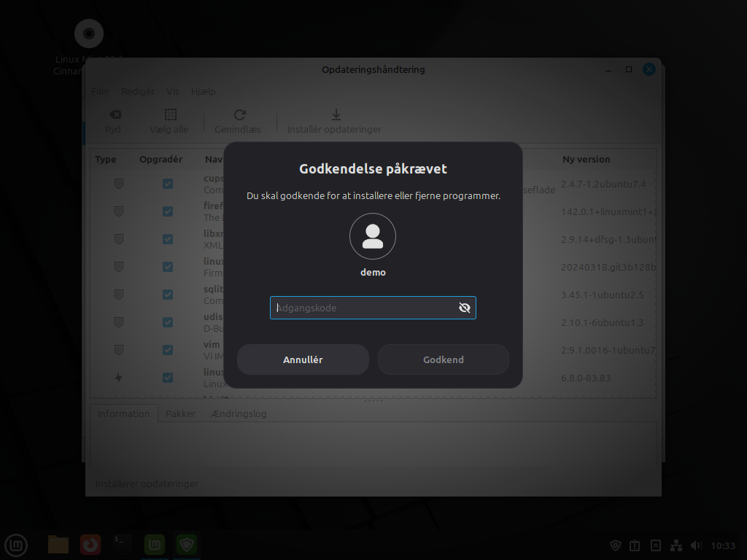Launch Firefox from the taskbar
The image size is (747, 560).
(x=90, y=545)
